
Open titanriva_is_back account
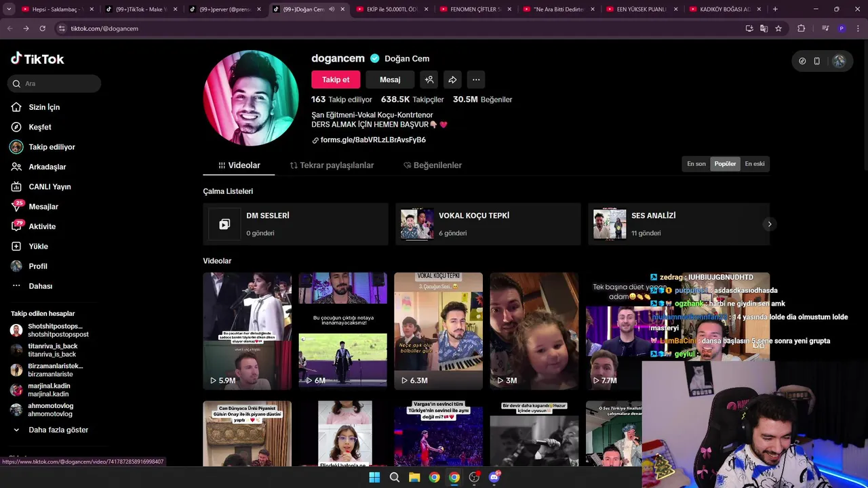[x=45, y=350]
